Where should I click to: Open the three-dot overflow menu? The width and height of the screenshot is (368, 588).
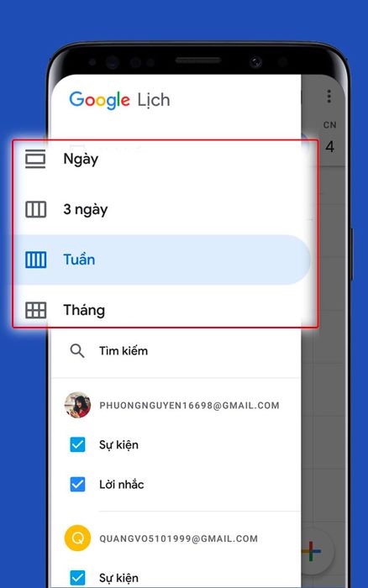pyautogui.click(x=329, y=97)
